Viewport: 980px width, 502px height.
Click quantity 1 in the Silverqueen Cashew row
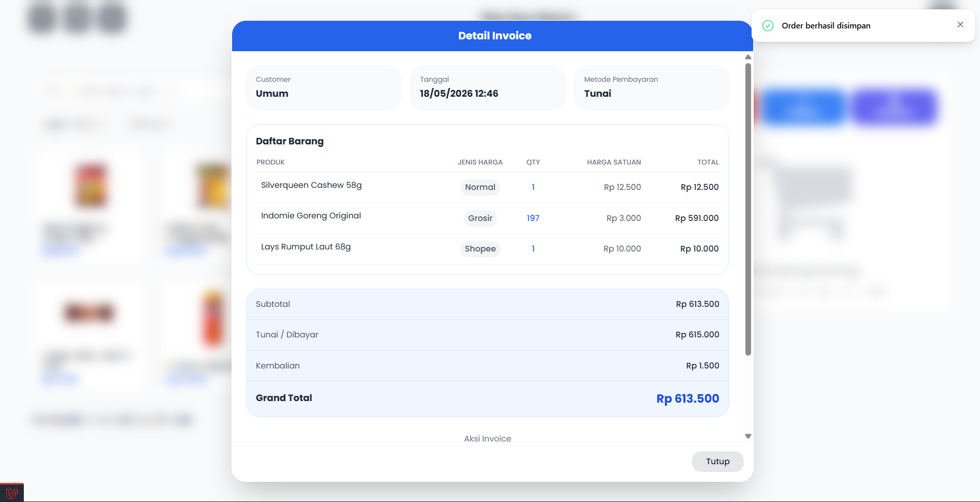533,187
